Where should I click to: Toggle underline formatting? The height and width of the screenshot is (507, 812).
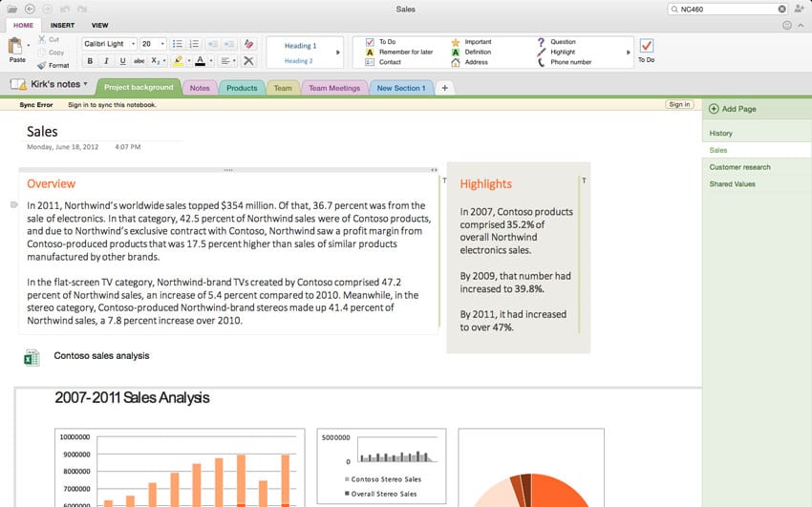pos(122,61)
